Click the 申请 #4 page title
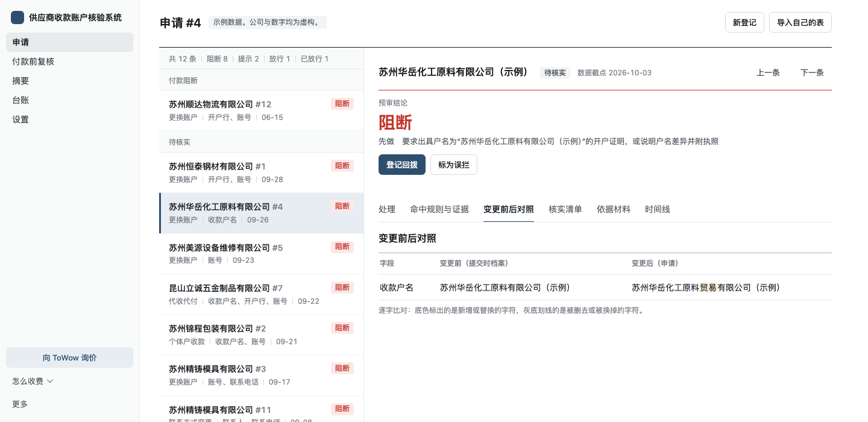Image resolution: width=868 pixels, height=422 pixels. (x=180, y=23)
